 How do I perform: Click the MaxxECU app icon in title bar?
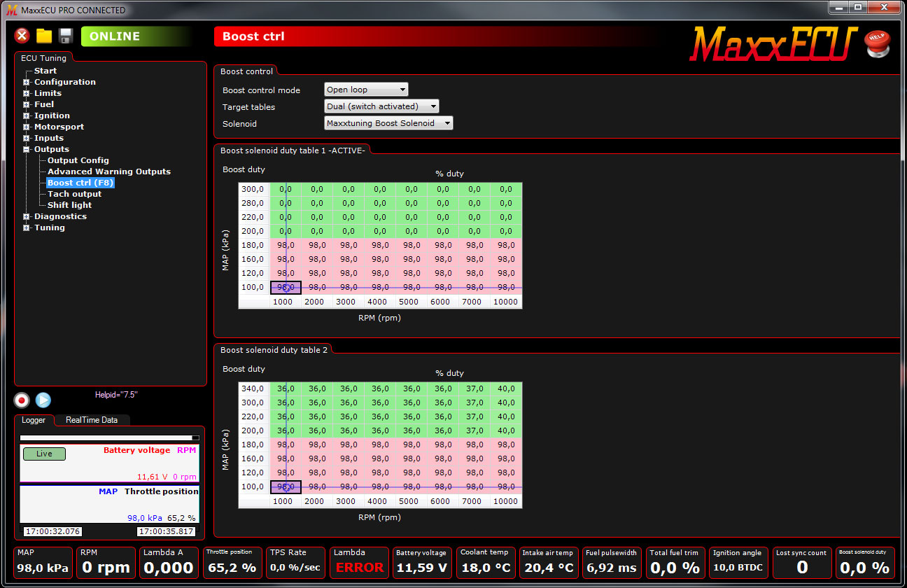coord(11,10)
